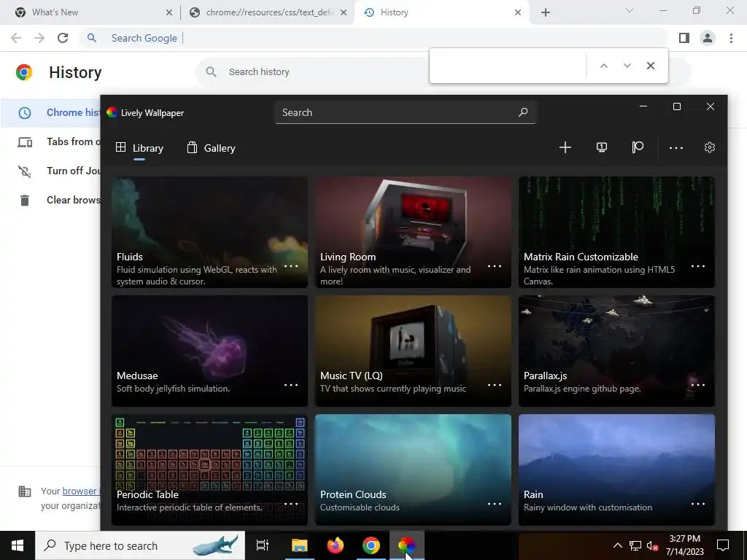747x560 pixels.
Task: Show hidden system tray icons
Action: [x=617, y=545]
